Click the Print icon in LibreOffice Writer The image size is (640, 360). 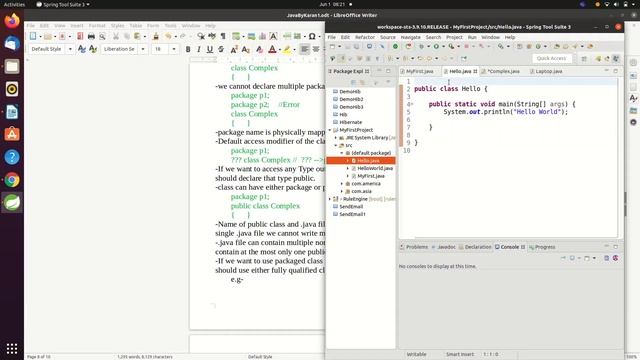91,36
